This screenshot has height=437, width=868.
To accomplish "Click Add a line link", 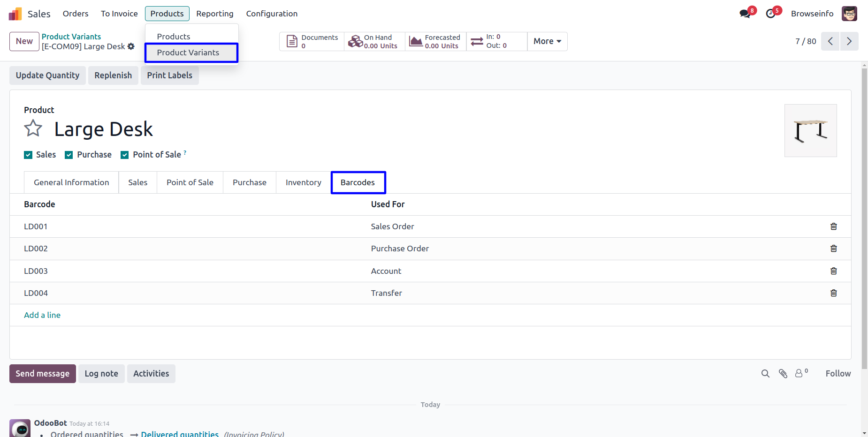I will click(x=42, y=315).
